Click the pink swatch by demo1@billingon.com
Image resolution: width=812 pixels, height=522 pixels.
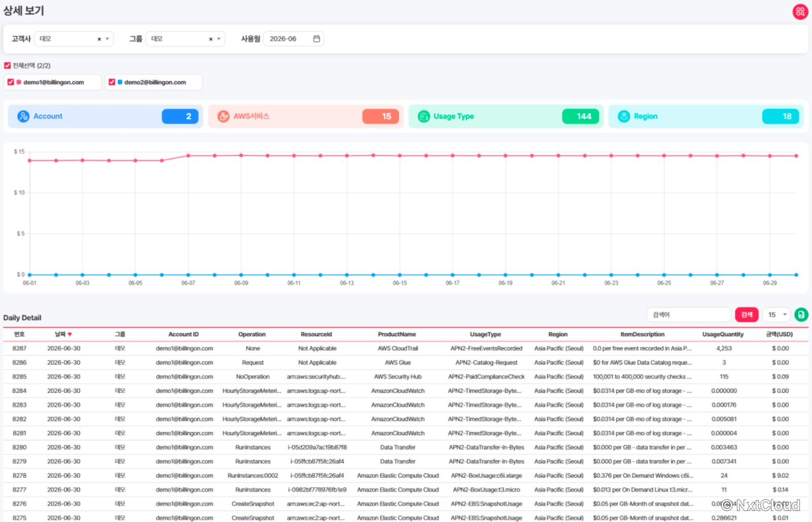point(19,82)
